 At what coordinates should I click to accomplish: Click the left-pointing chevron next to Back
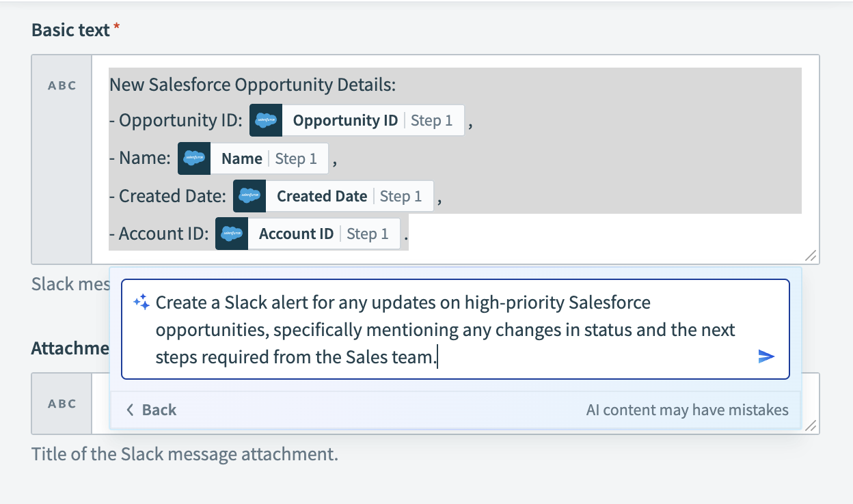point(129,410)
